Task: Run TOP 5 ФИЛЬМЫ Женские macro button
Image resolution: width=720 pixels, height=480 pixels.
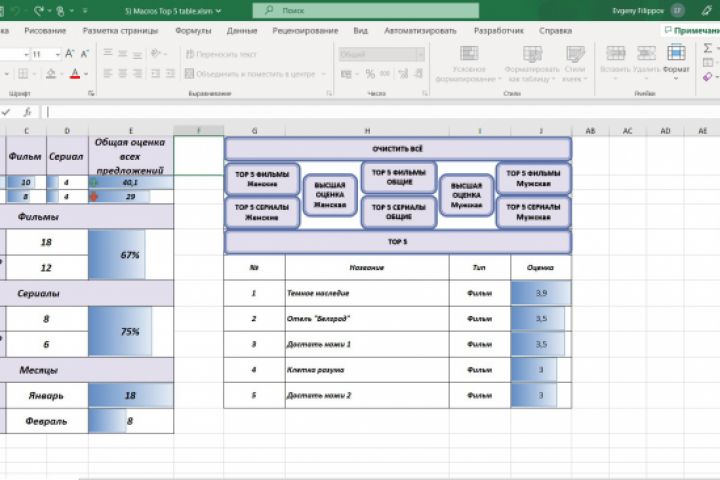Action: 262,179
